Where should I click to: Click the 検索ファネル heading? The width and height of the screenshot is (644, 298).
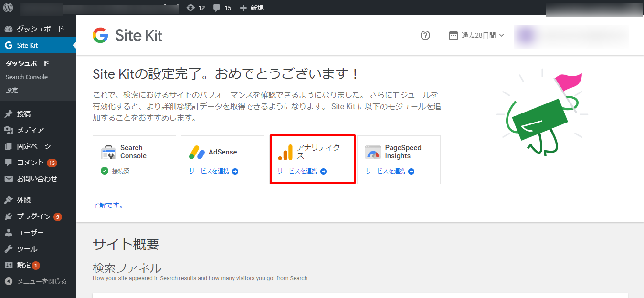point(127,267)
